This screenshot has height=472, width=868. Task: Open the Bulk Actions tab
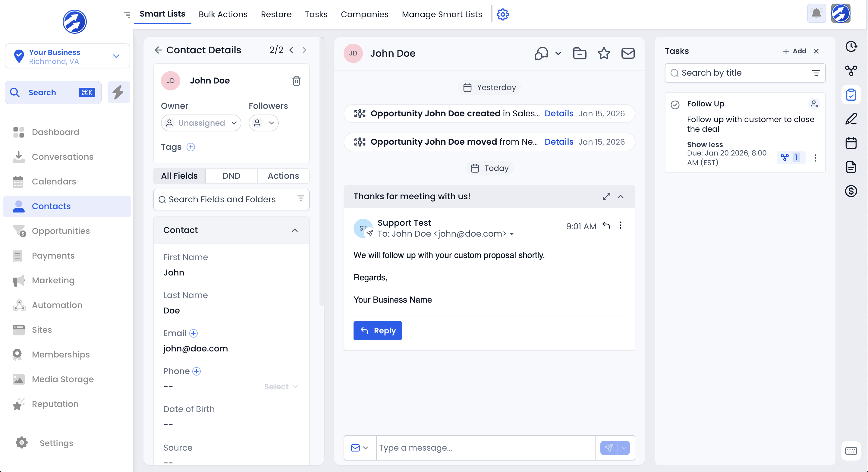223,14
